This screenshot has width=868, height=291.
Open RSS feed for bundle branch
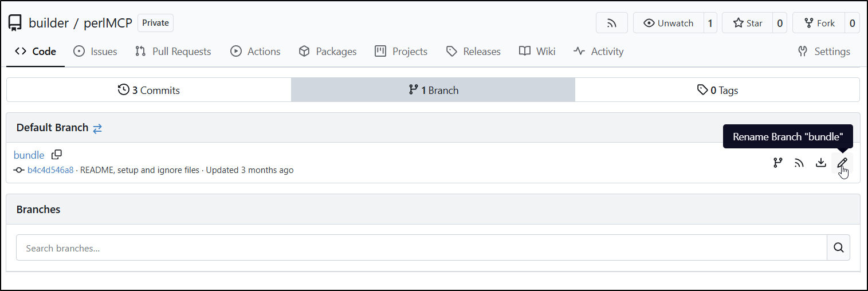[x=799, y=163]
